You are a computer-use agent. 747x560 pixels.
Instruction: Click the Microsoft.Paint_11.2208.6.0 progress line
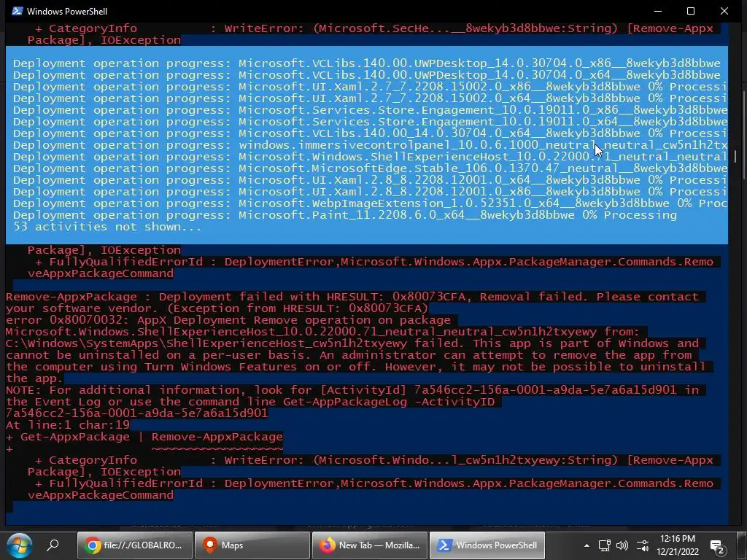[x=344, y=215]
